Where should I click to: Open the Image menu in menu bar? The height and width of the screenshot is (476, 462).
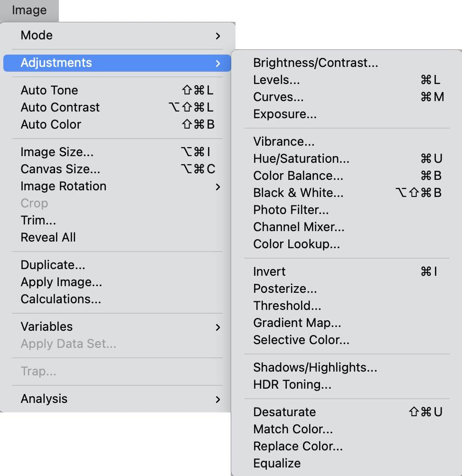point(29,10)
